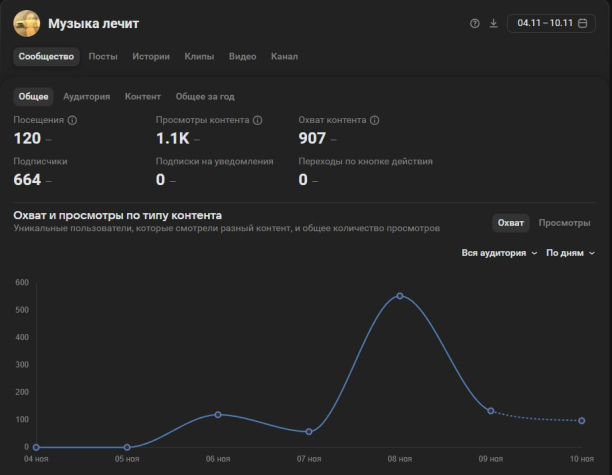This screenshot has width=612, height=475.
Task: Go to the Канал tab
Action: point(284,56)
